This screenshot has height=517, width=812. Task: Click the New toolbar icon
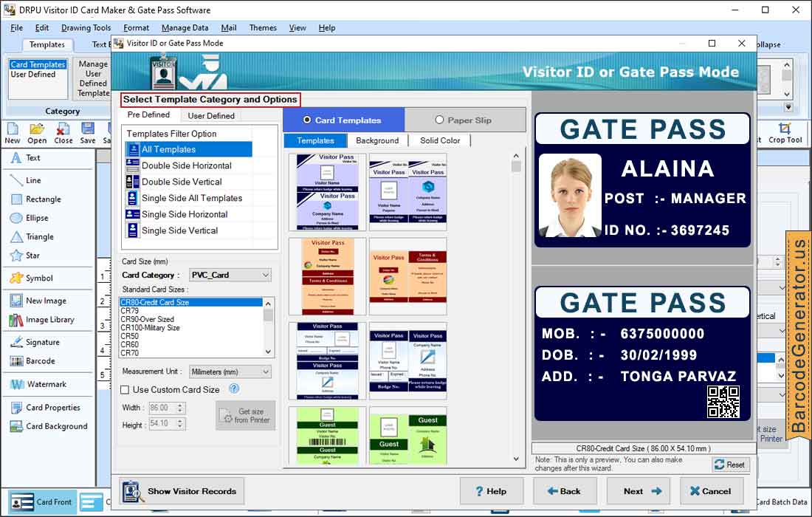13,133
